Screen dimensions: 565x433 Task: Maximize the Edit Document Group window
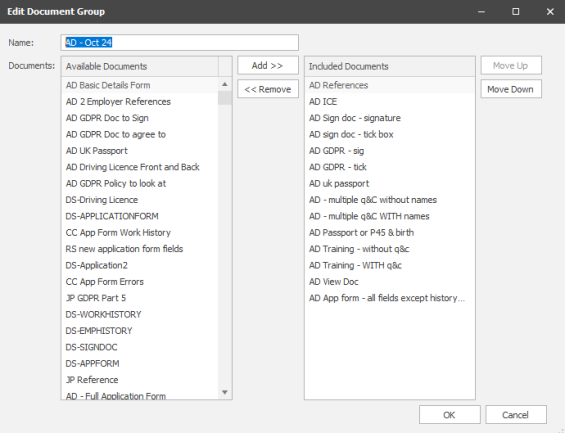point(516,12)
